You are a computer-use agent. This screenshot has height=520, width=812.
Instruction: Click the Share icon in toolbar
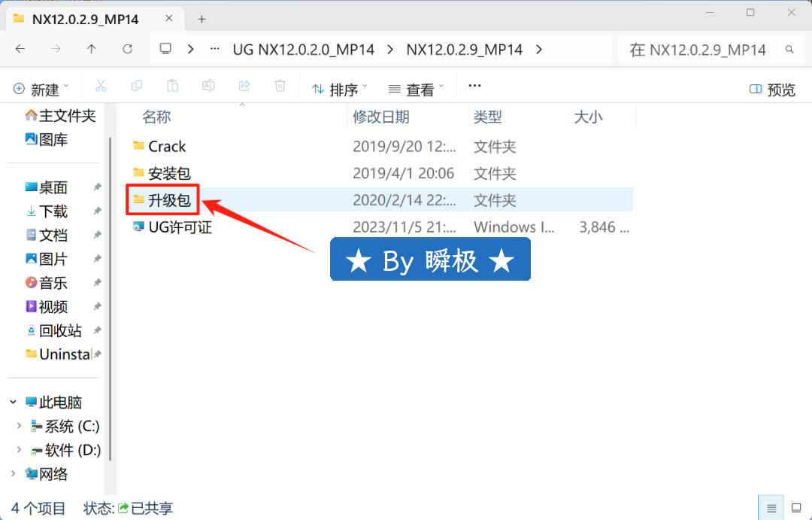click(x=244, y=87)
